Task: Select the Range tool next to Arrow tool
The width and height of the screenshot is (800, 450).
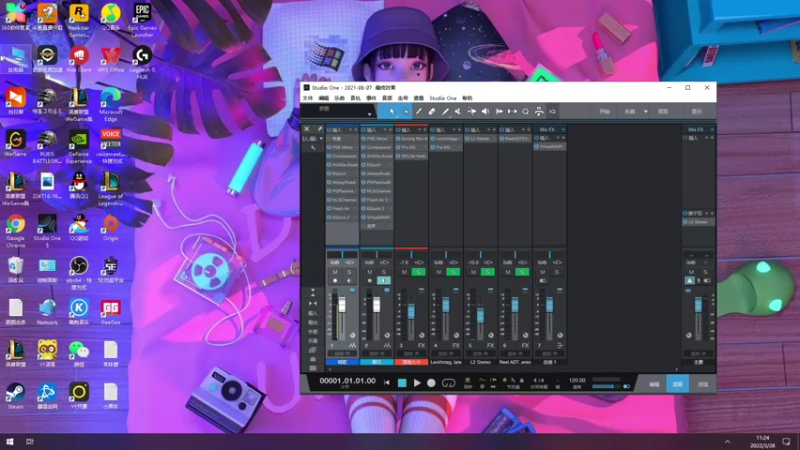Action: [x=406, y=111]
